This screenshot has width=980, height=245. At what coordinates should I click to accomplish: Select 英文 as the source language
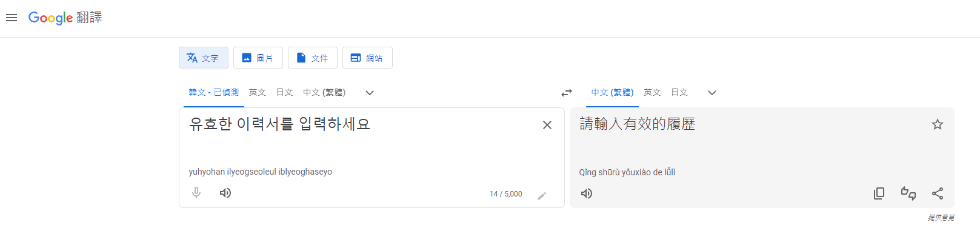point(258,92)
